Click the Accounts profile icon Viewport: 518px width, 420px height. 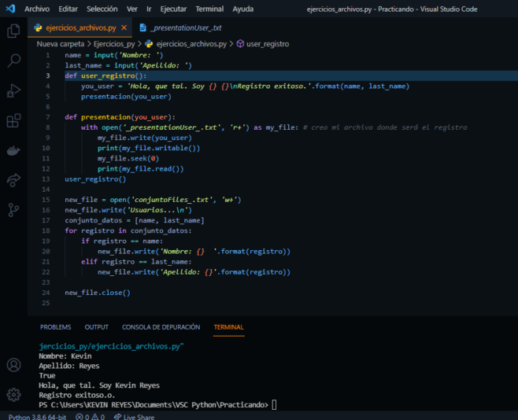pos(13,365)
